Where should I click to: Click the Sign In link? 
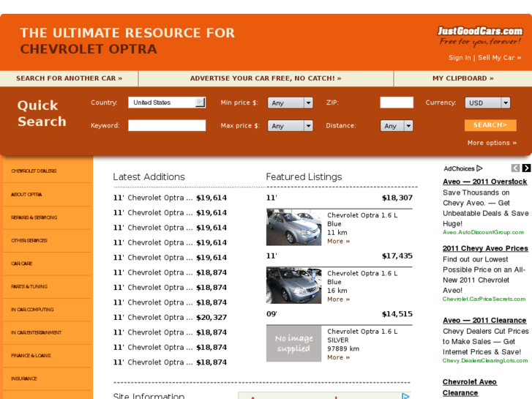pyautogui.click(x=460, y=58)
